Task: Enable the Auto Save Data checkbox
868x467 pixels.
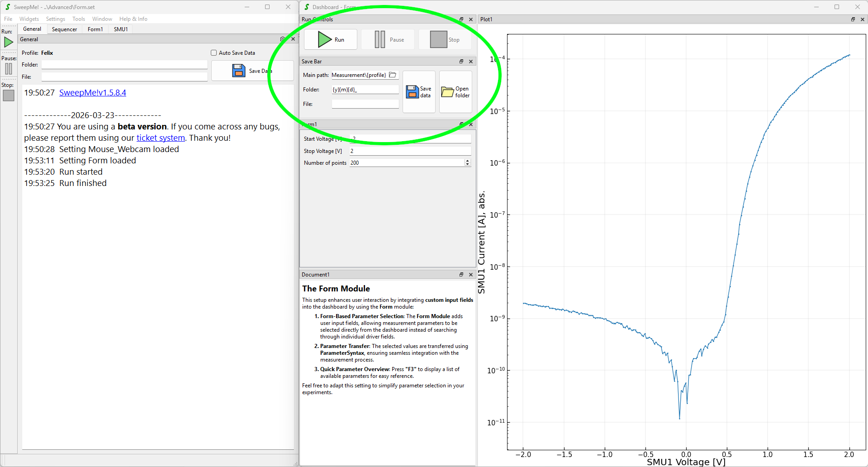Action: (x=214, y=53)
